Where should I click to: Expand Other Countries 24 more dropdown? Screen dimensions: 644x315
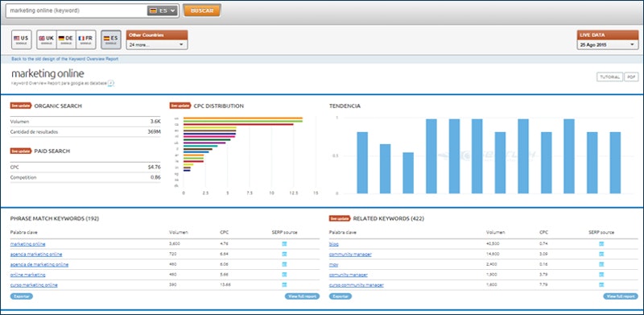click(x=157, y=45)
